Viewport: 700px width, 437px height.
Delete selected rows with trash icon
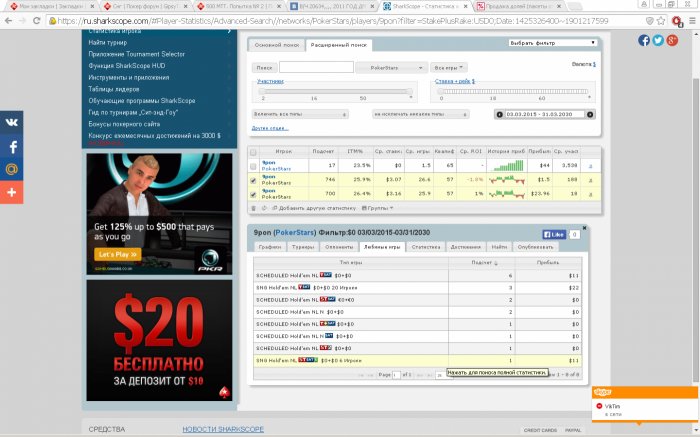254,208
